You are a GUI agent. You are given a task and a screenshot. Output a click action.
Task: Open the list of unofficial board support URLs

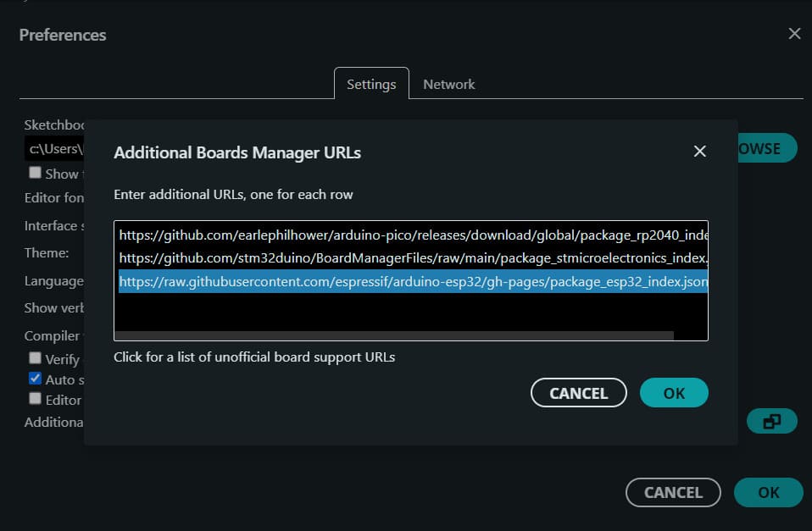tap(253, 357)
